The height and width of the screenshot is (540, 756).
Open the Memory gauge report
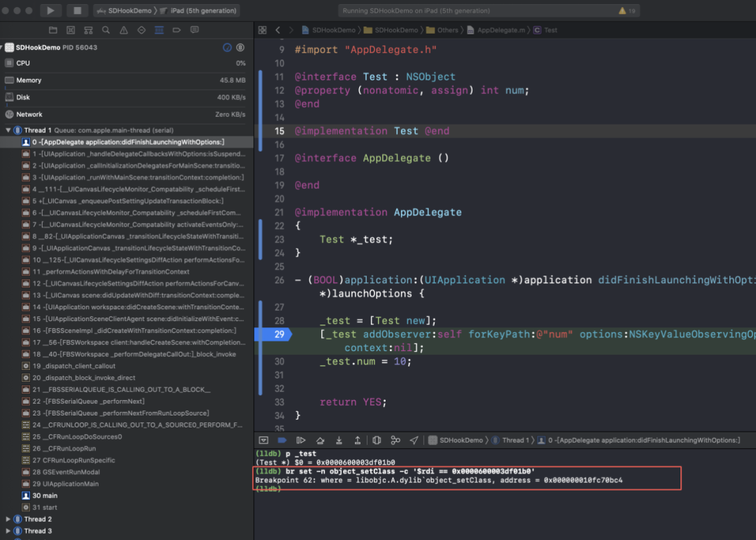pos(29,80)
